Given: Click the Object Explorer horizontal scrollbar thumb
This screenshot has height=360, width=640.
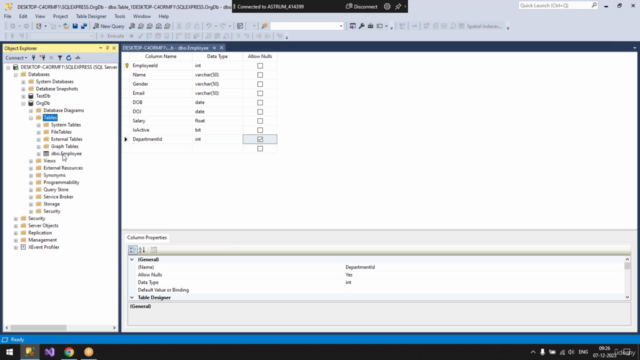Looking at the screenshot, I should [38, 328].
